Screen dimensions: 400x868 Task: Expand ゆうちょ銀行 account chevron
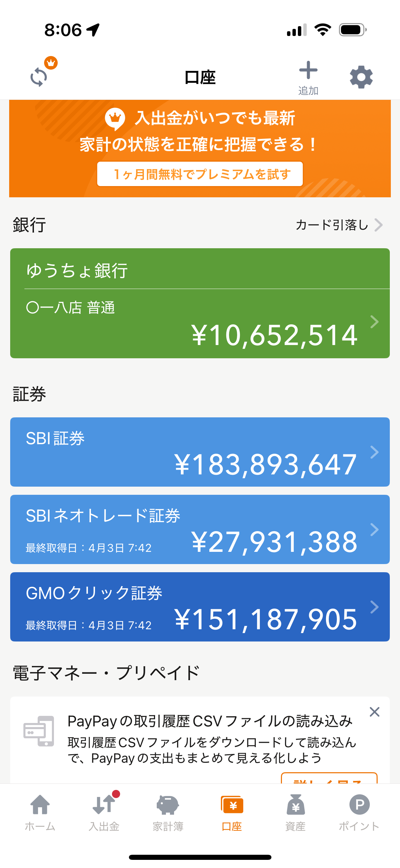[x=374, y=322]
